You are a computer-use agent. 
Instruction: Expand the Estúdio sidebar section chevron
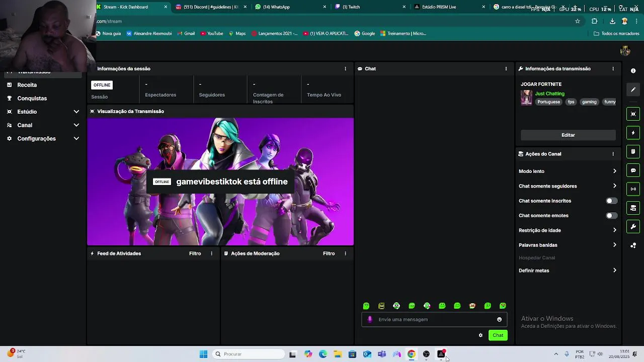pyautogui.click(x=76, y=112)
